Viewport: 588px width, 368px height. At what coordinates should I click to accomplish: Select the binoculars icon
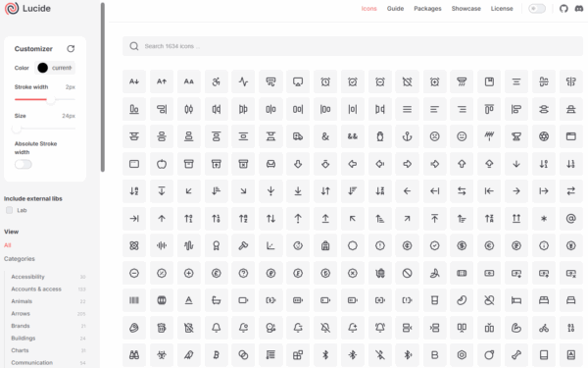tap(134, 355)
